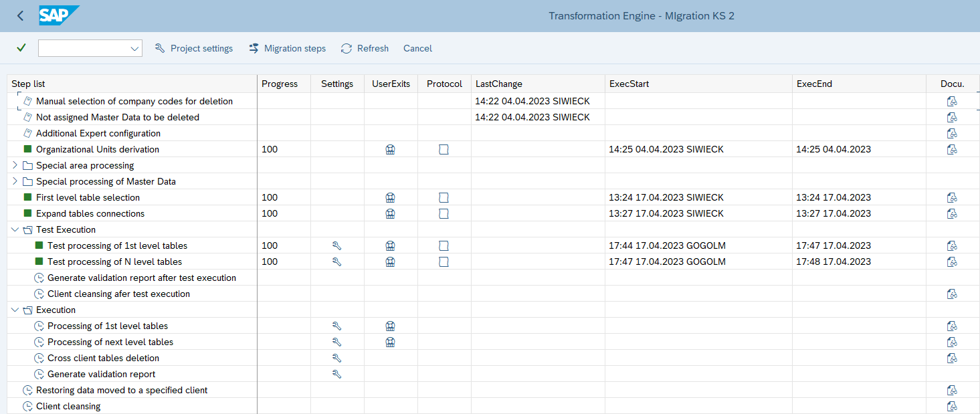The image size is (980, 414).
Task: Open documentation for Not assigned Master Data
Action: pyautogui.click(x=952, y=118)
